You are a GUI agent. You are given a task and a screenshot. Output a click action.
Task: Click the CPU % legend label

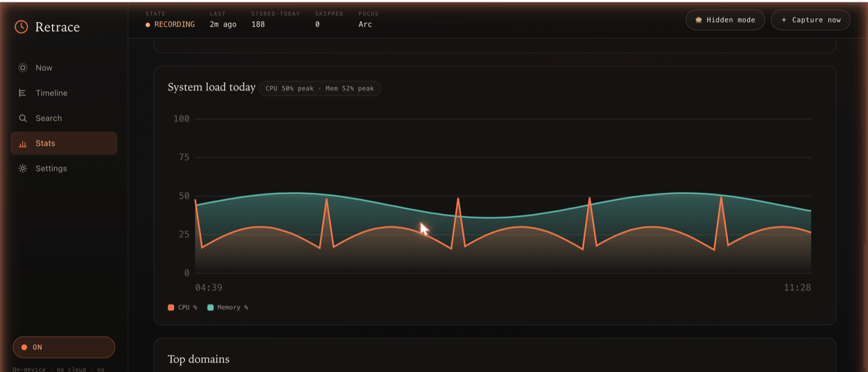[188, 308]
